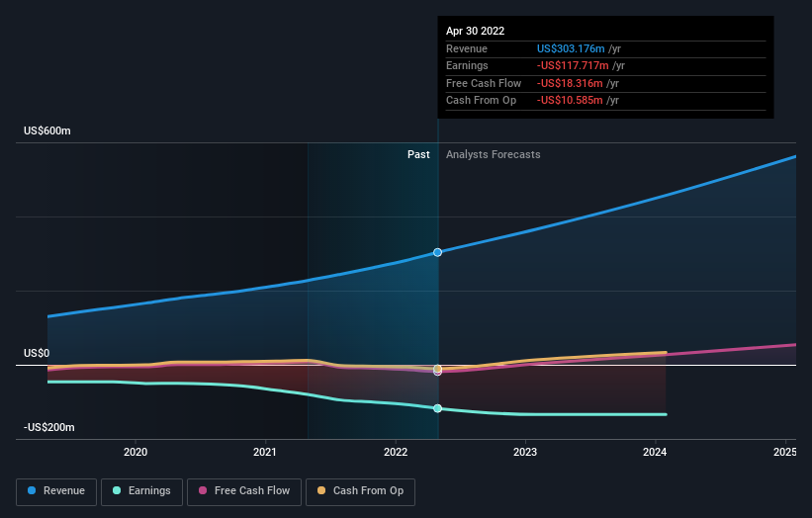The width and height of the screenshot is (812, 518).
Task: Click the Revenue row label in tooltip
Action: (x=467, y=48)
